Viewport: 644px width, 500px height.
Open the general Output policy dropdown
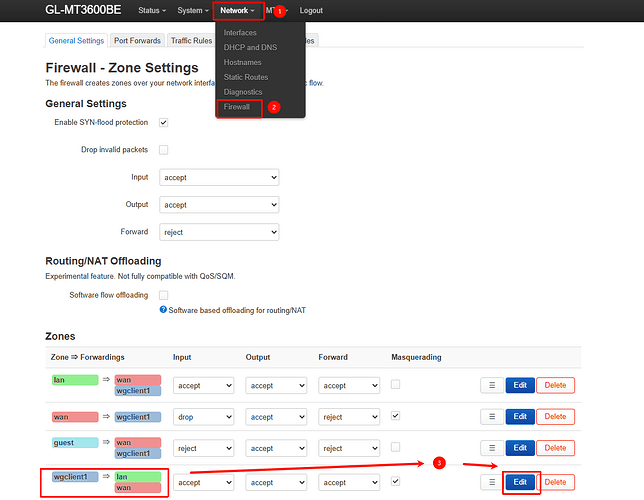(219, 204)
